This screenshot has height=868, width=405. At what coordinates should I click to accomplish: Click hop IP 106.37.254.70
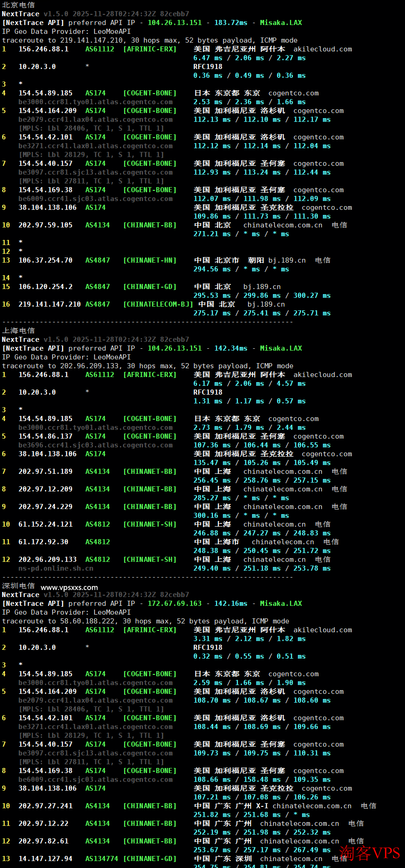tap(45, 260)
